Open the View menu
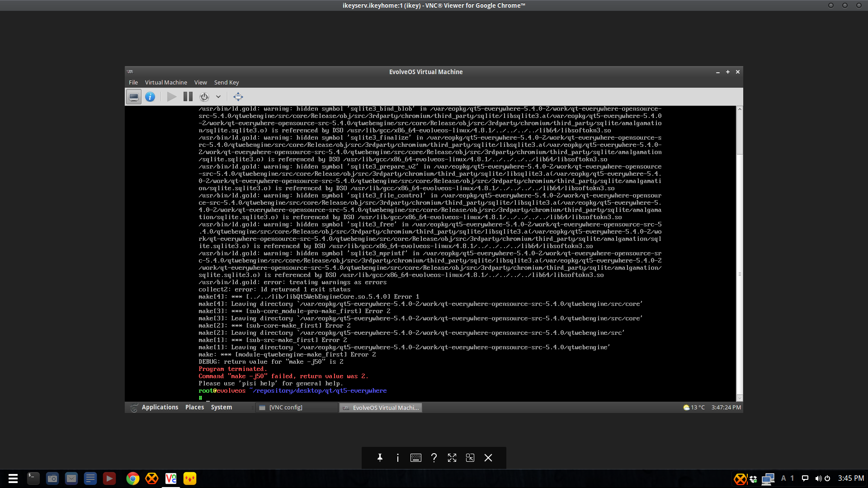This screenshot has height=488, width=868. (200, 82)
